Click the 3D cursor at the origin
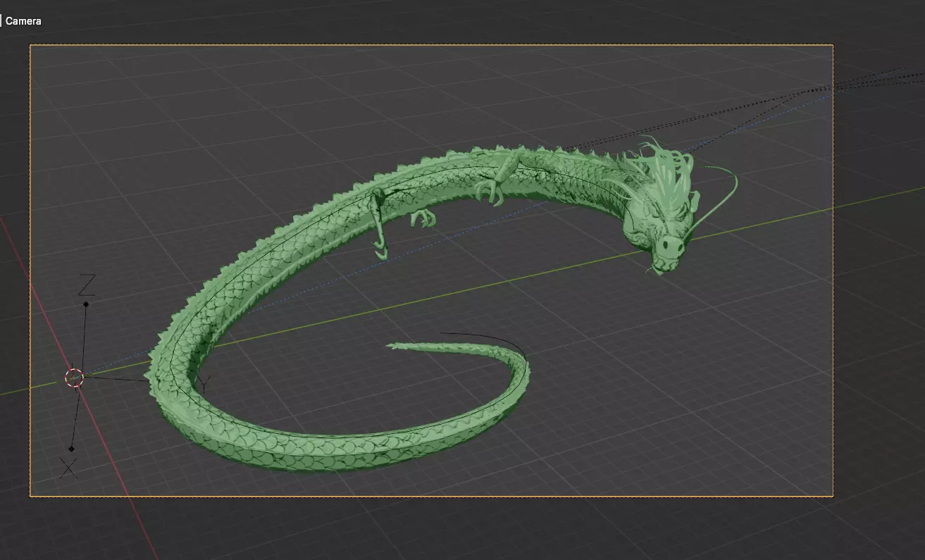Image resolution: width=925 pixels, height=560 pixels. coord(74,378)
